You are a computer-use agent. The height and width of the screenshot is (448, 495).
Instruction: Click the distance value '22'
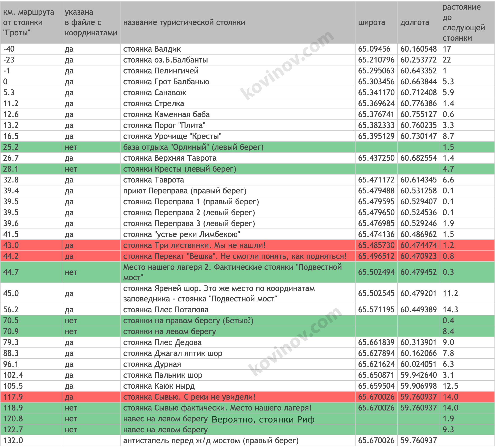click(x=447, y=60)
